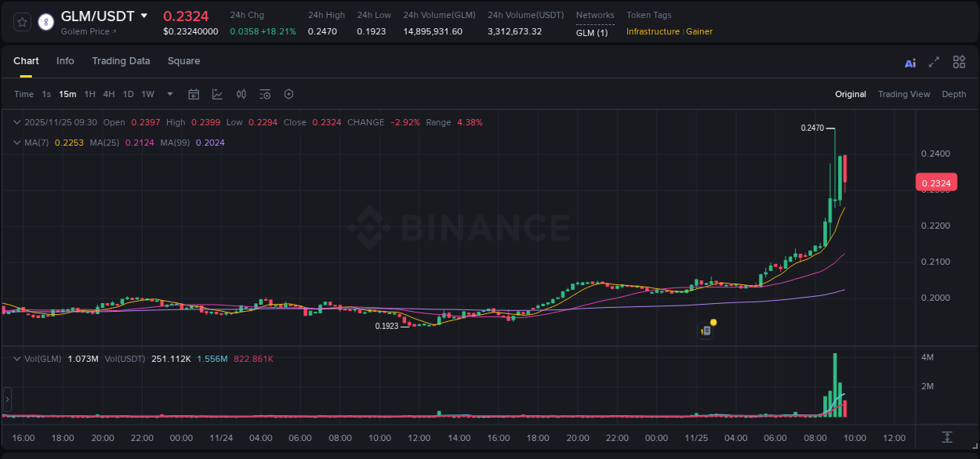Favorite GLM/USDT with the star icon
This screenshot has height=459, width=980.
point(21,23)
